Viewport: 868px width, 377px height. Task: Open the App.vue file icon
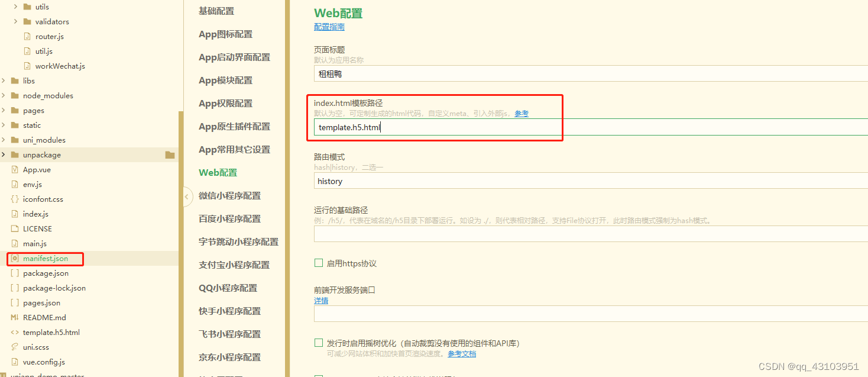point(14,169)
